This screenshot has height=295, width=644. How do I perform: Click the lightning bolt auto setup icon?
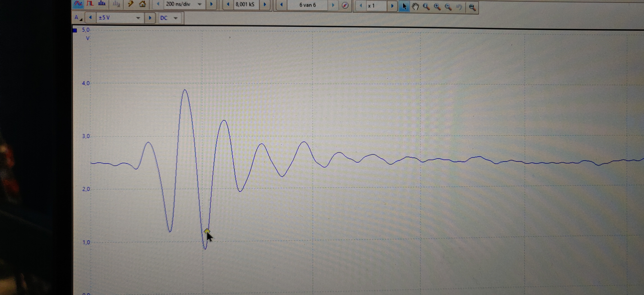point(130,4)
